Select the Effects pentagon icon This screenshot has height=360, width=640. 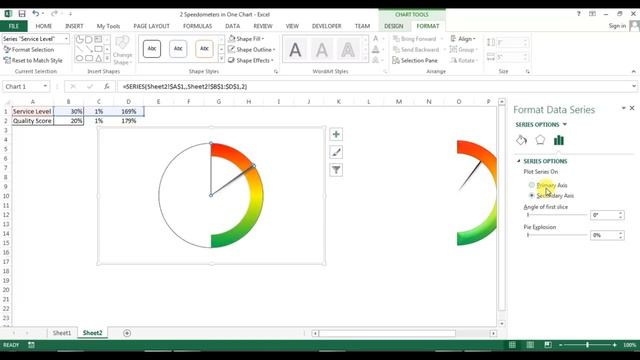click(540, 140)
